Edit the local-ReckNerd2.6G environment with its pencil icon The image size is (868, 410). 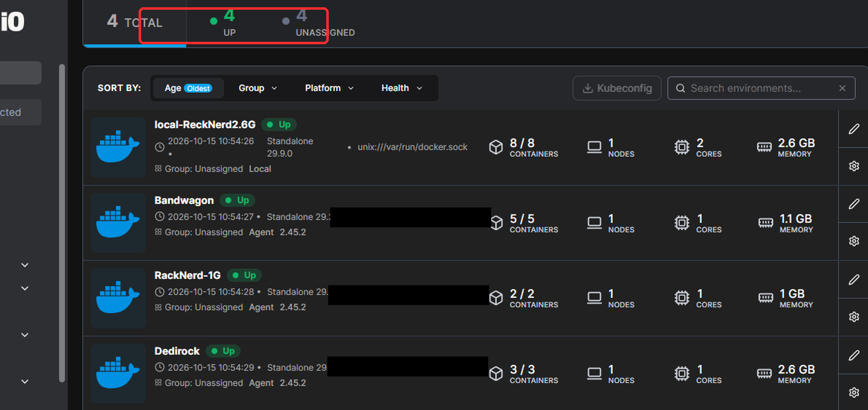[x=854, y=129]
